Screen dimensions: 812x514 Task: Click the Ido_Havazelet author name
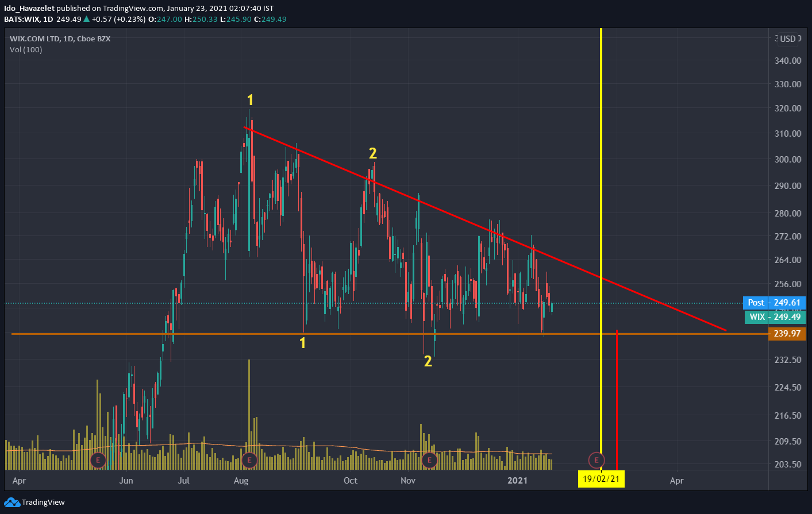click(29, 8)
